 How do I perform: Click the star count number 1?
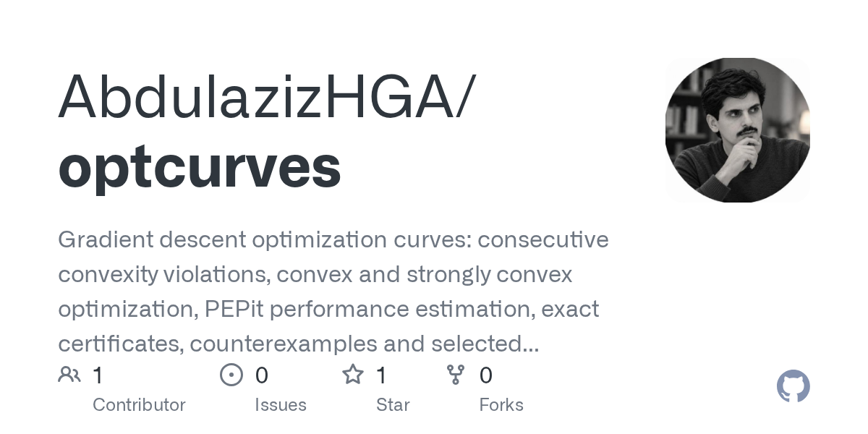(x=382, y=375)
